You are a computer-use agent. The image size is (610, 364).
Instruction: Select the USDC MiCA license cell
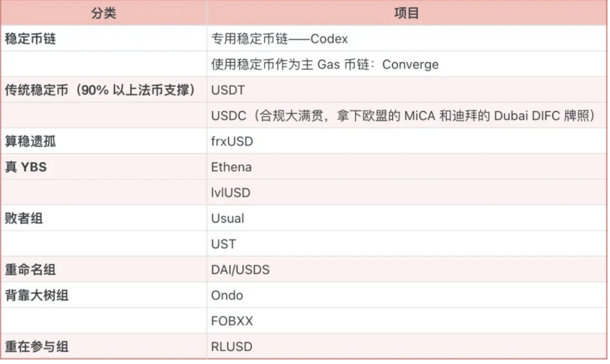(407, 115)
